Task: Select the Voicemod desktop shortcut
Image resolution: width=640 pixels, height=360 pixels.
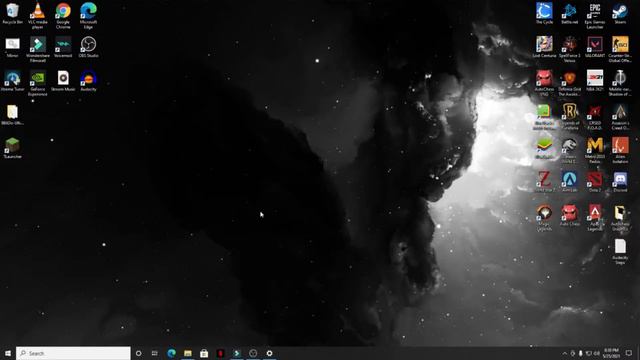Action: 63,47
